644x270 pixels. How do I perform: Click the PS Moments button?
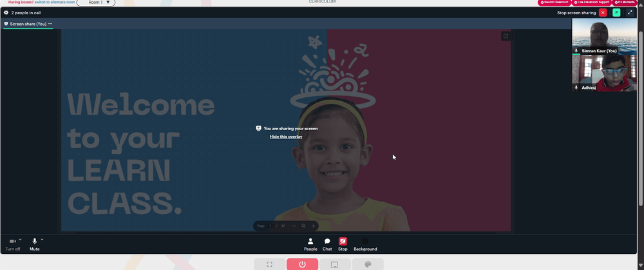point(624,3)
